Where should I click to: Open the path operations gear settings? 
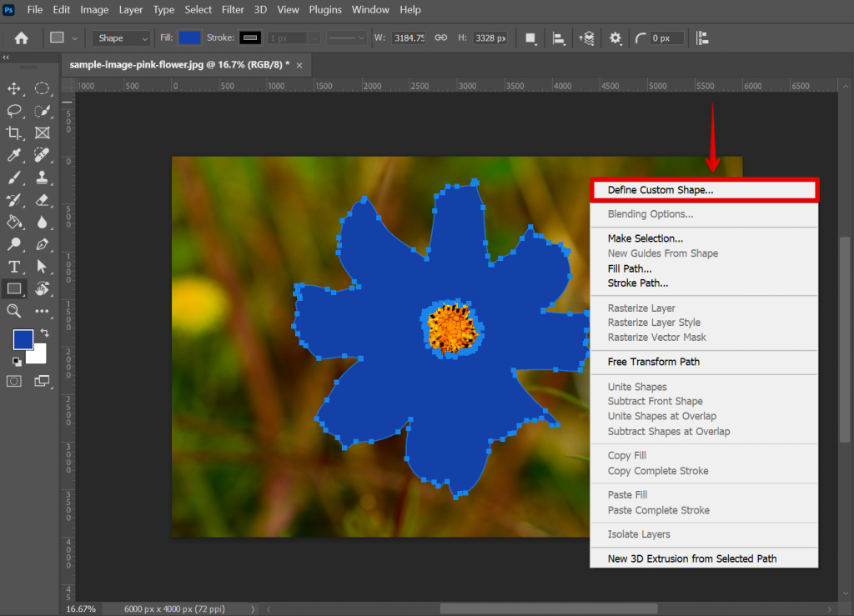click(615, 38)
